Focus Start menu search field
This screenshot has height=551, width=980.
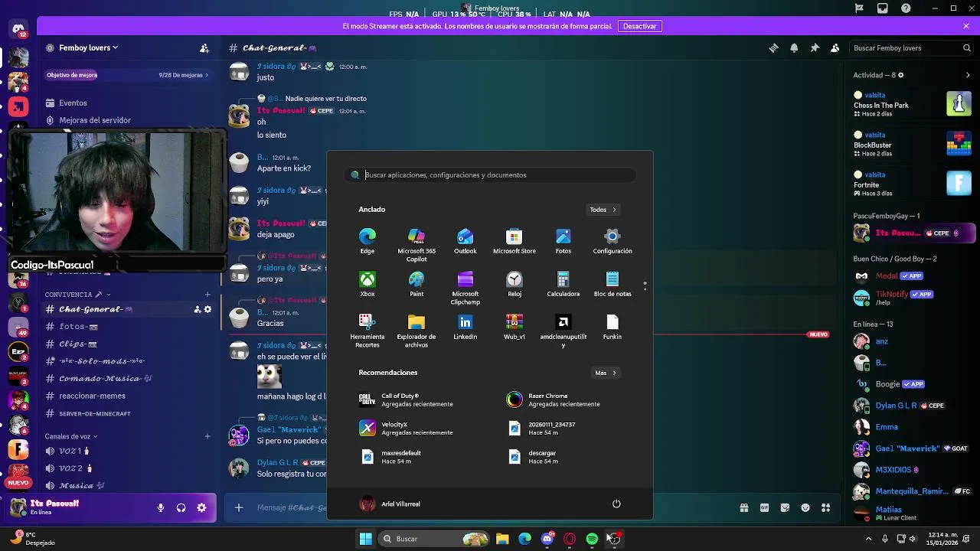[490, 174]
